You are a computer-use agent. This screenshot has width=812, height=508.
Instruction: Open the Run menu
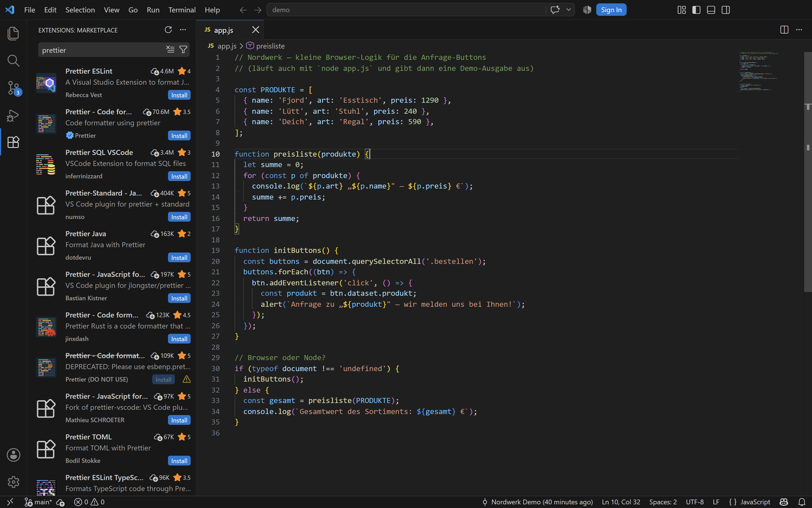click(x=153, y=10)
